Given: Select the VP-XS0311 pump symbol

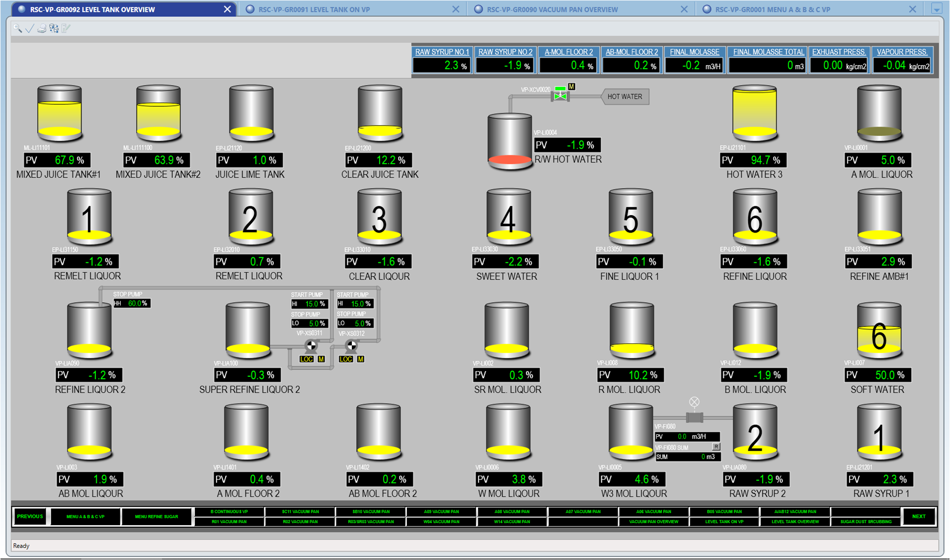Looking at the screenshot, I should 311,345.
